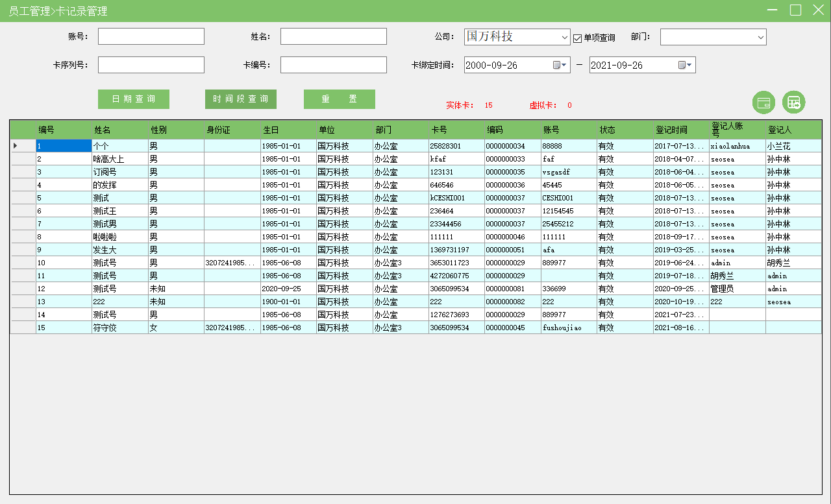Click the card icon round button
Viewport: 831px width, 504px height.
click(x=763, y=102)
